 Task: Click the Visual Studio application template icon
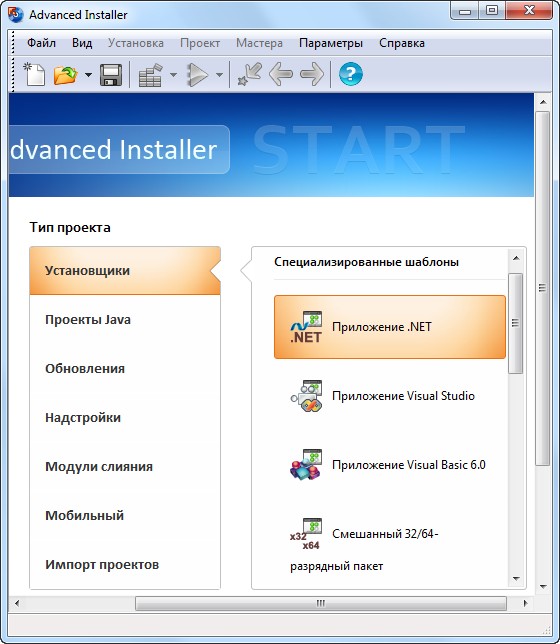coord(307,396)
